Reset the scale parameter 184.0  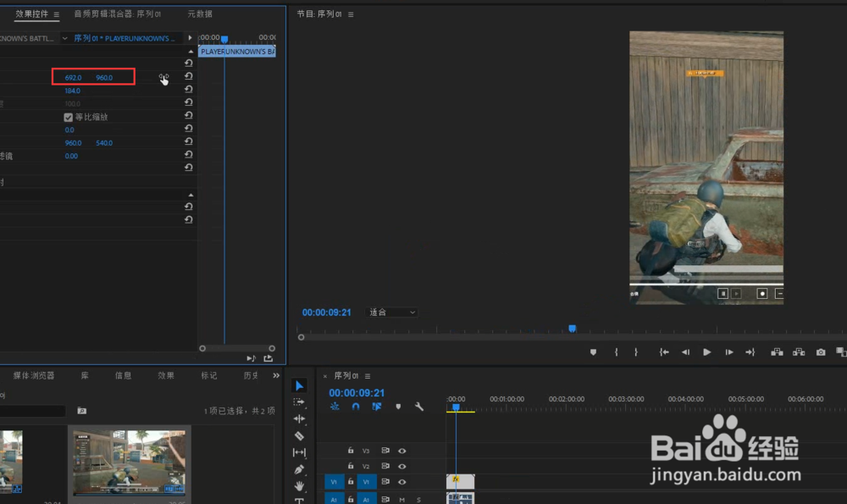point(189,90)
